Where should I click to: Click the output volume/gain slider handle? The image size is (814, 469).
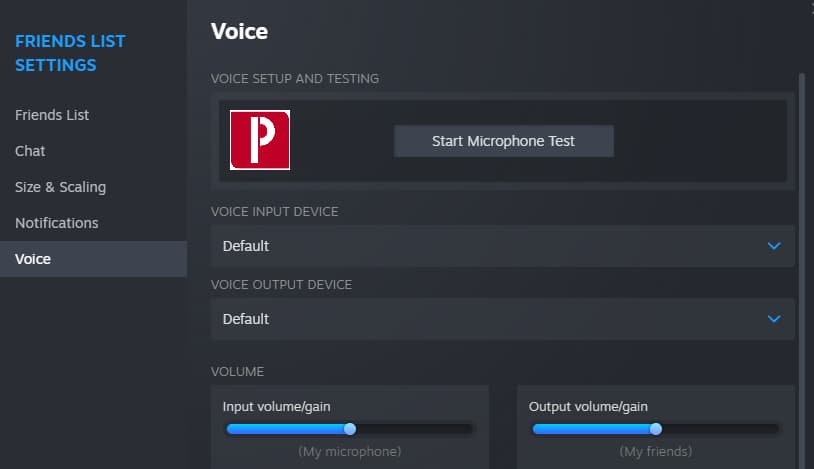(656, 429)
